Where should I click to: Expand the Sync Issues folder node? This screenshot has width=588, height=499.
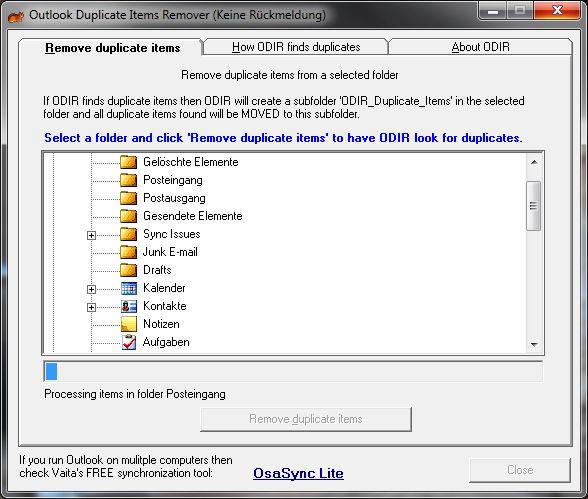91,235
